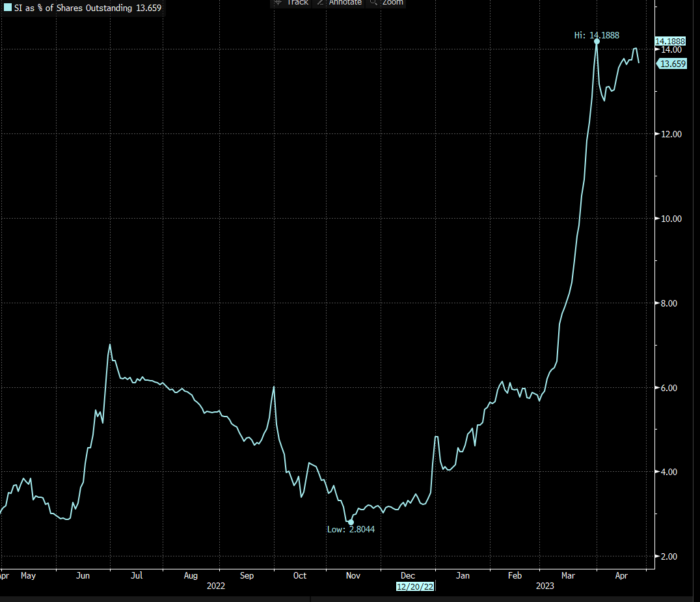Screen dimensions: 700x602
Task: Select the highlighted 12/20/22 date field
Action: tap(416, 586)
